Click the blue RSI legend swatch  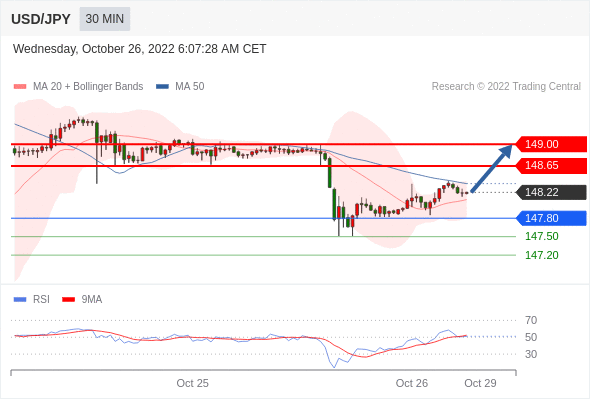click(x=20, y=300)
